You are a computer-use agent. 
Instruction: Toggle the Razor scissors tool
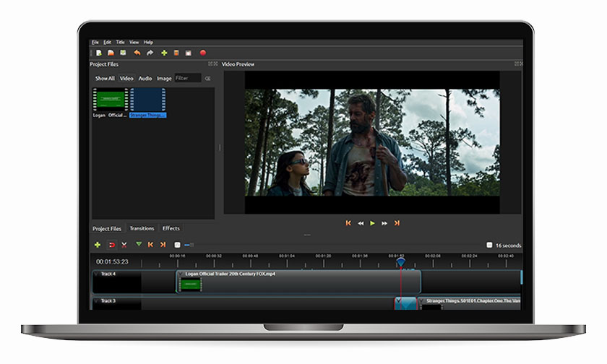[x=124, y=244]
